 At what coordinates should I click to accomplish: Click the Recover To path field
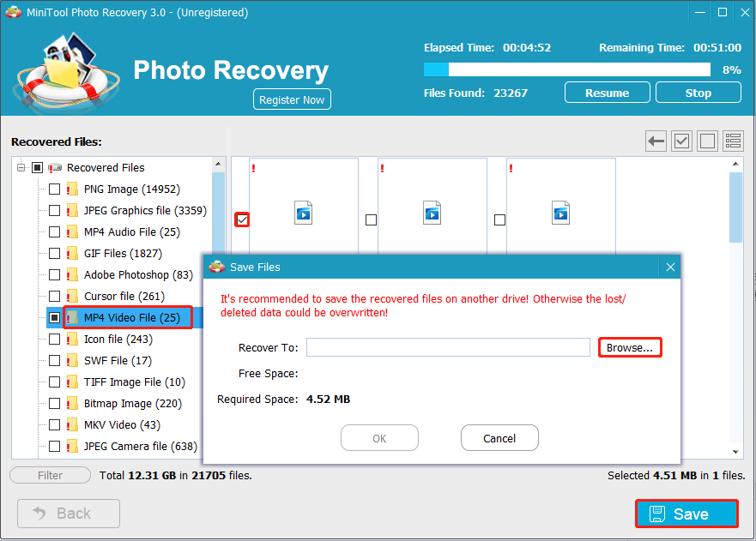(448, 347)
